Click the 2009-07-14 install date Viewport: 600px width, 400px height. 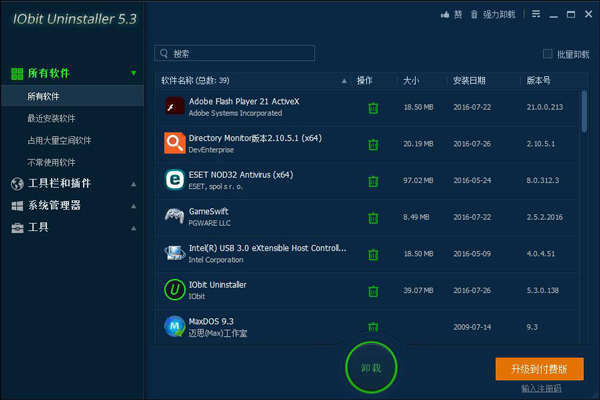[472, 327]
